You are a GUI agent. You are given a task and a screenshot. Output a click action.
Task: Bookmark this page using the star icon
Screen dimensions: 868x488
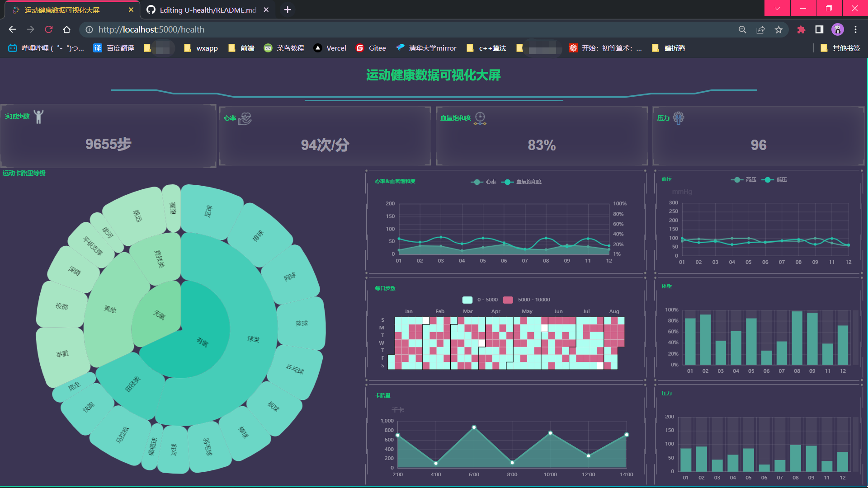(778, 29)
